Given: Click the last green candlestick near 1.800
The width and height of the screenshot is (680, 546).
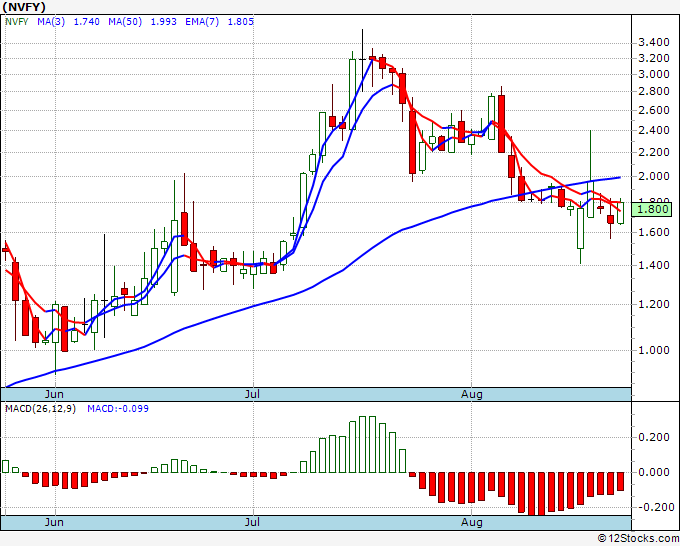Looking at the screenshot, I should [x=621, y=213].
